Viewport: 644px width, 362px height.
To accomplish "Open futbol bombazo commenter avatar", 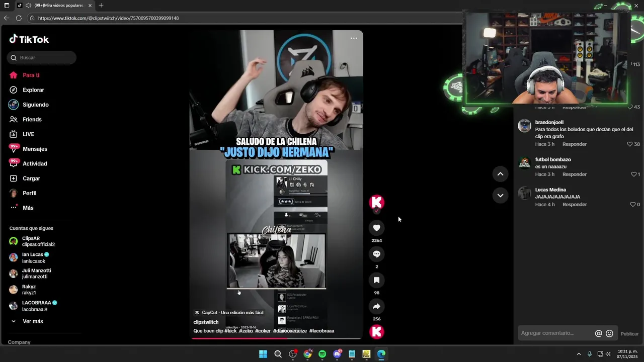I will 524,163.
